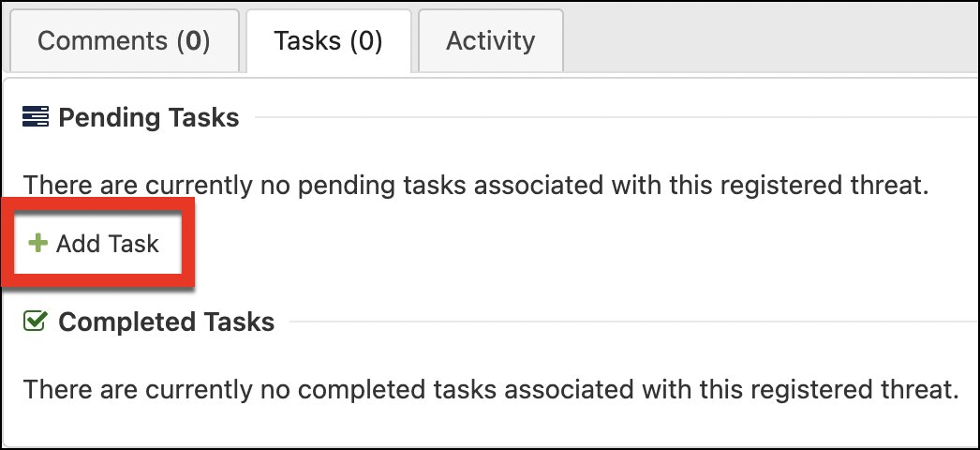Click the Pending Tasks list icon
The image size is (980, 450).
(35, 117)
